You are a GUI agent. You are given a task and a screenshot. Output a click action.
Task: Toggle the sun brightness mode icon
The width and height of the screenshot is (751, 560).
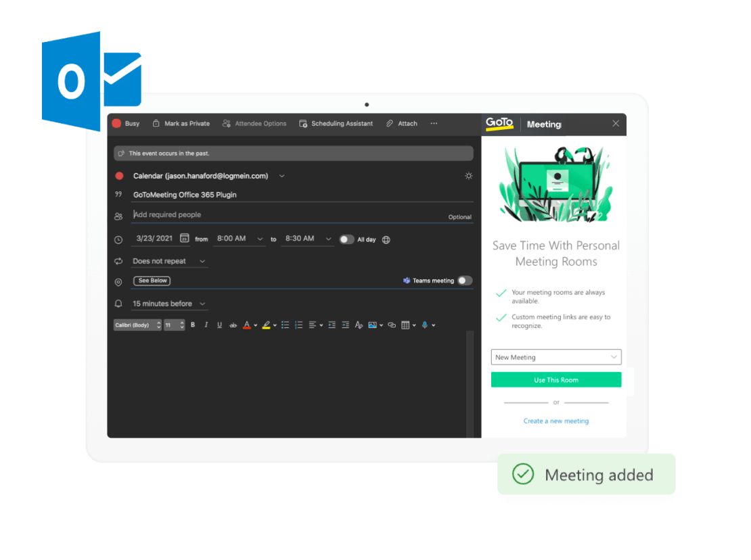click(x=468, y=176)
